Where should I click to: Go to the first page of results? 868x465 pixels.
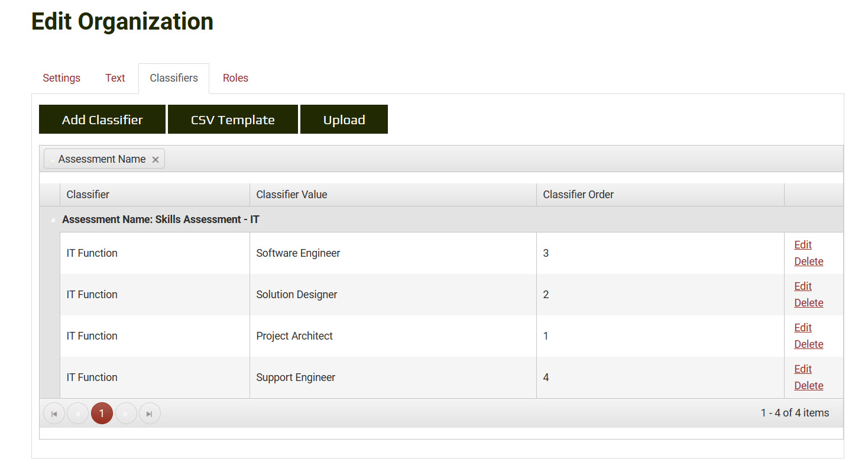pyautogui.click(x=54, y=414)
